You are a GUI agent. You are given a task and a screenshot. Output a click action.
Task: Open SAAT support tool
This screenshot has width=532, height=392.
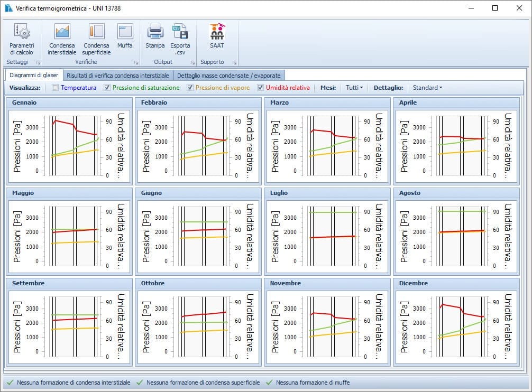(x=217, y=36)
